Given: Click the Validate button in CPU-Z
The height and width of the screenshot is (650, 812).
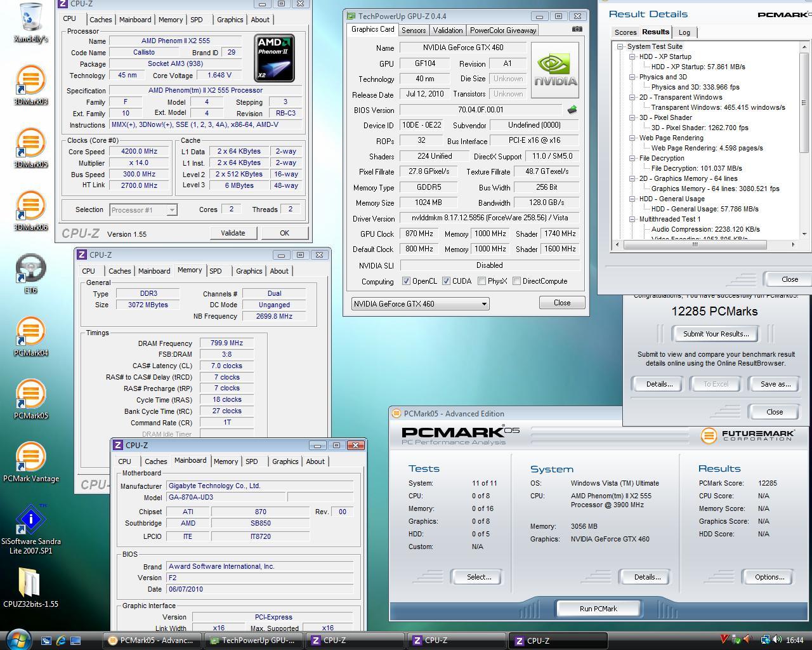Looking at the screenshot, I should 233,233.
